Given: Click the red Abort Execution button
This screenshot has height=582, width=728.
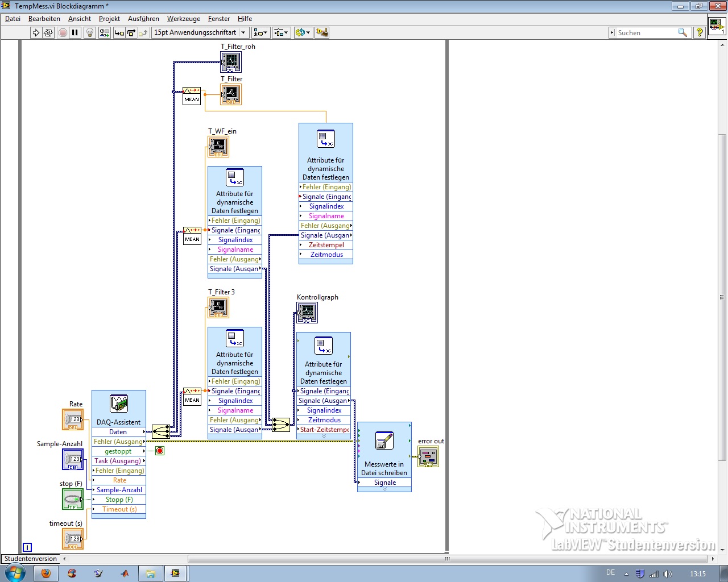Looking at the screenshot, I should click(63, 32).
